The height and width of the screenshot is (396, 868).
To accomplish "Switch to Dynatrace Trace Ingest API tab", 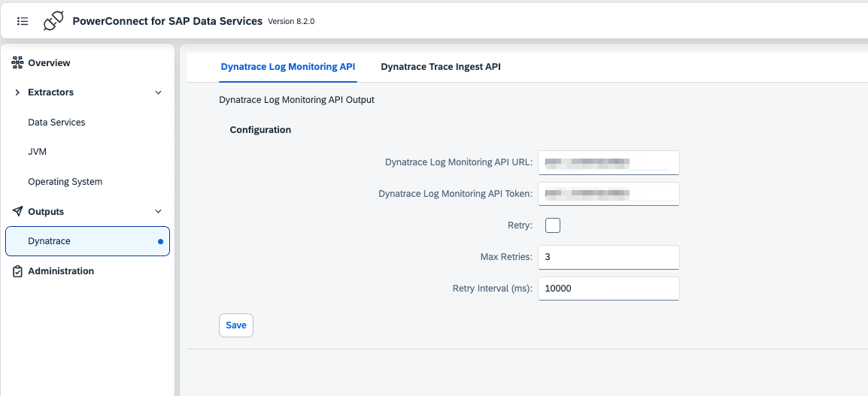I will (440, 67).
